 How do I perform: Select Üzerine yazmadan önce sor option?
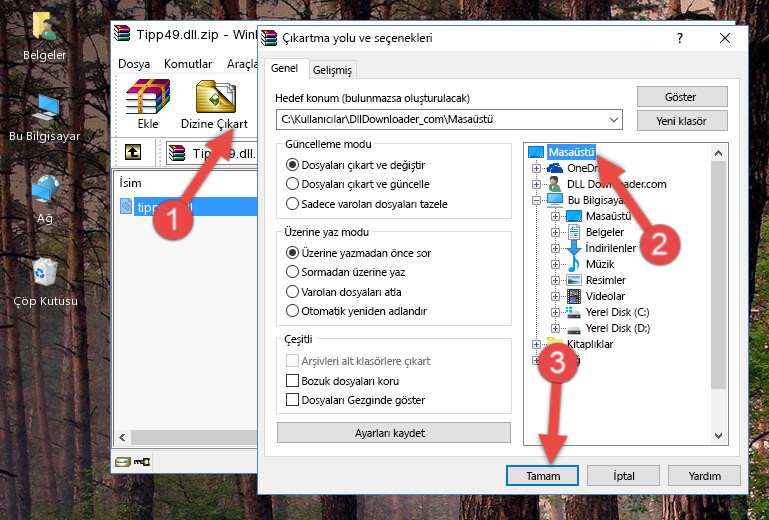(359, 253)
